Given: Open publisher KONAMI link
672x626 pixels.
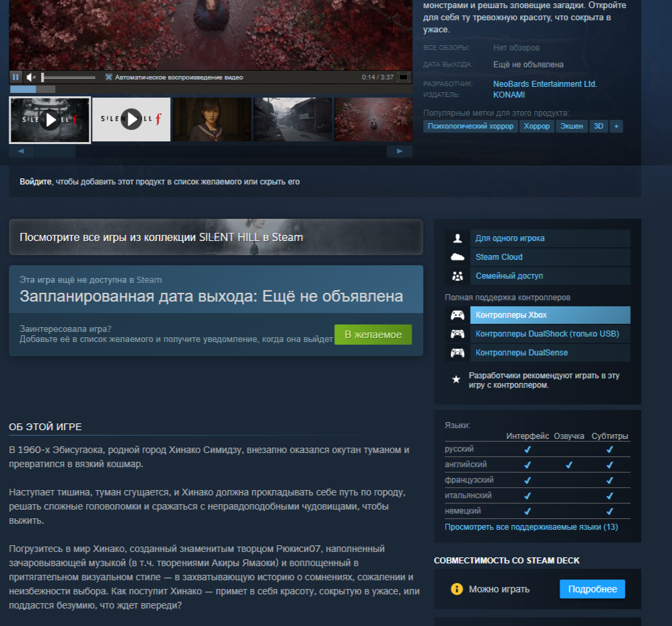Looking at the screenshot, I should 509,95.
